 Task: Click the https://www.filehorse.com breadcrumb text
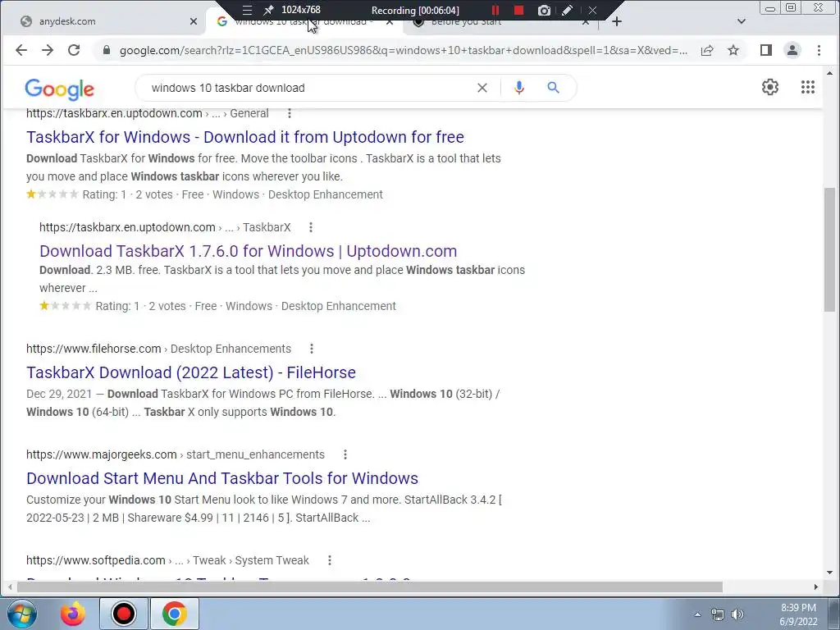coord(94,349)
